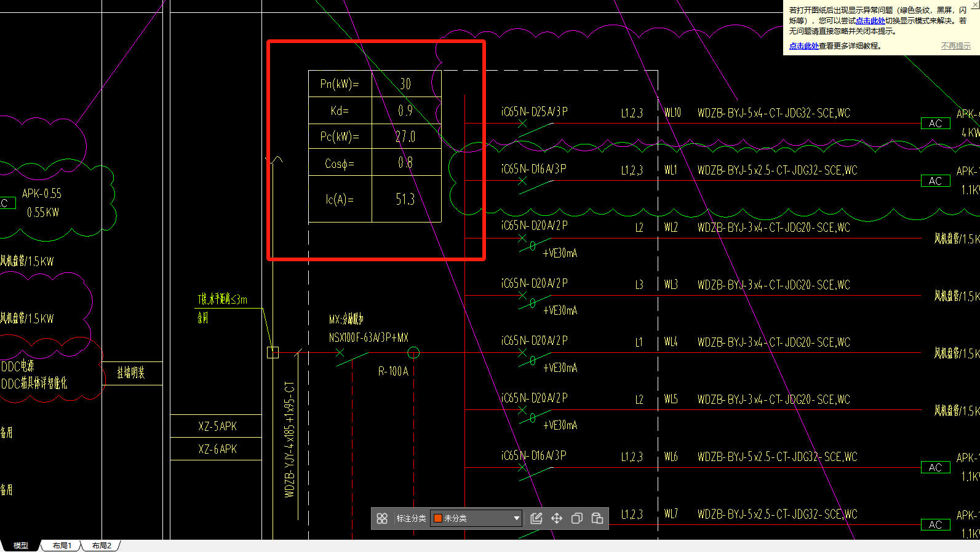Click the paste annotation icon
Image resolution: width=980 pixels, height=552 pixels.
[597, 518]
